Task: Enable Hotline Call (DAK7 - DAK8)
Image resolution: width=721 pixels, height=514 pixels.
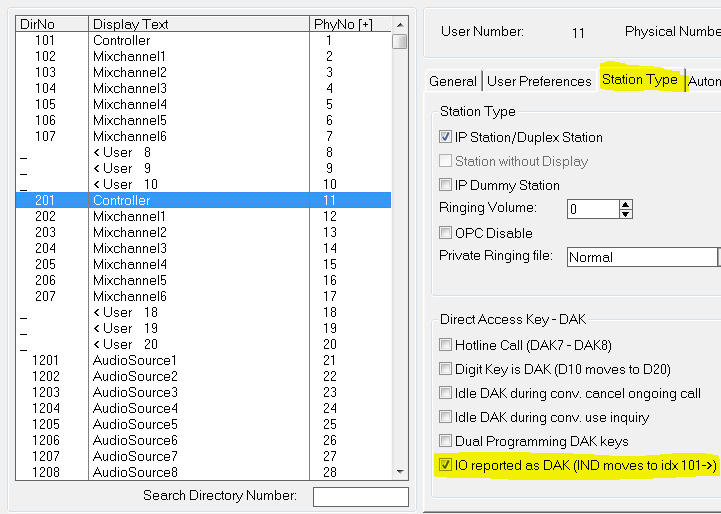Action: click(446, 344)
